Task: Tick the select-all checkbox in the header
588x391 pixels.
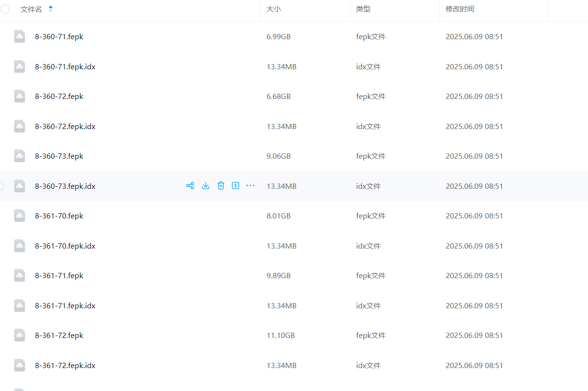Action: click(x=5, y=9)
